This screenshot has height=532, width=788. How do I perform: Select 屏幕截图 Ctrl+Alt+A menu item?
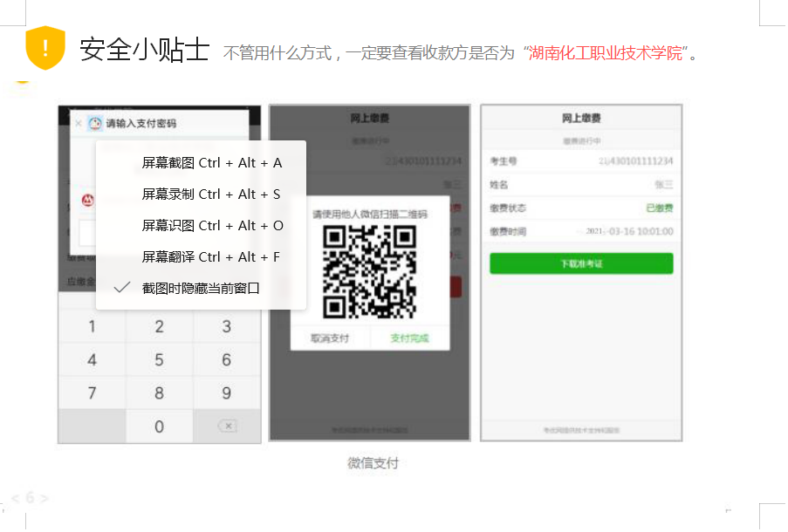pos(212,163)
